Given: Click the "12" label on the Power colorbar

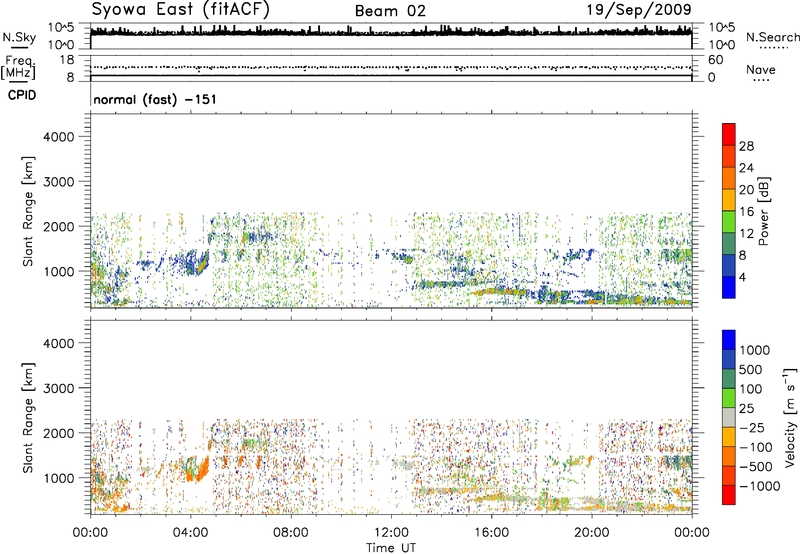Looking at the screenshot, I should pyautogui.click(x=746, y=233).
